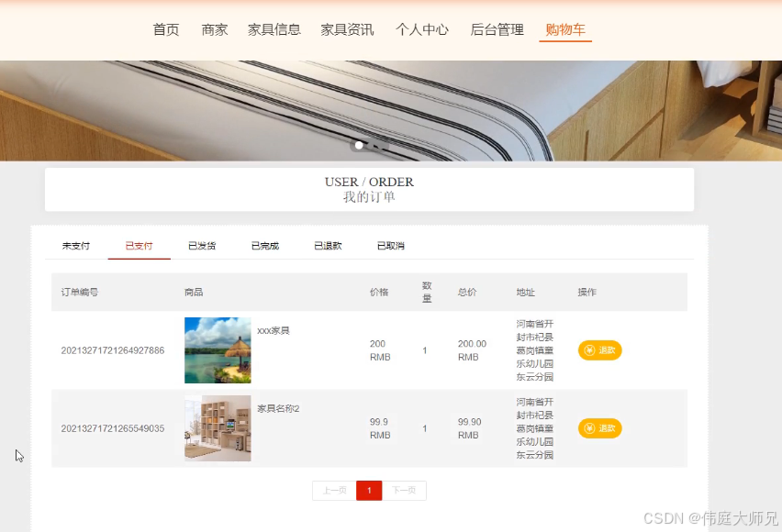Click the address cell of xxx家具 order

(x=534, y=350)
